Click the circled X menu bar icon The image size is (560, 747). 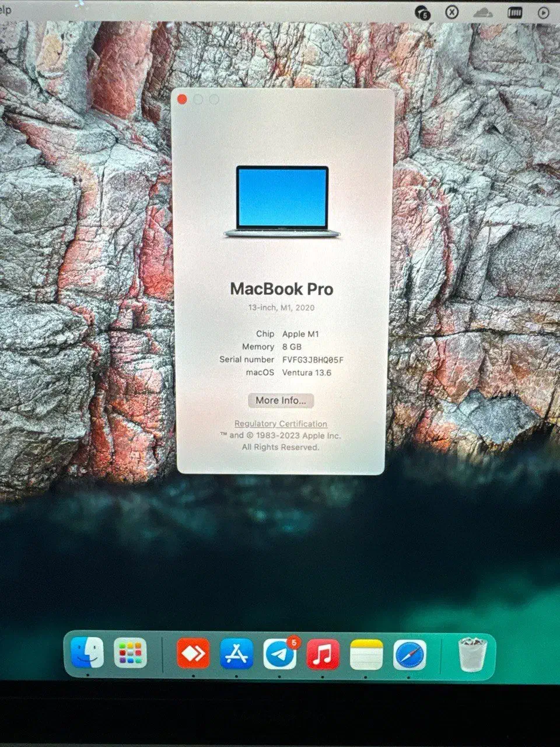click(452, 12)
